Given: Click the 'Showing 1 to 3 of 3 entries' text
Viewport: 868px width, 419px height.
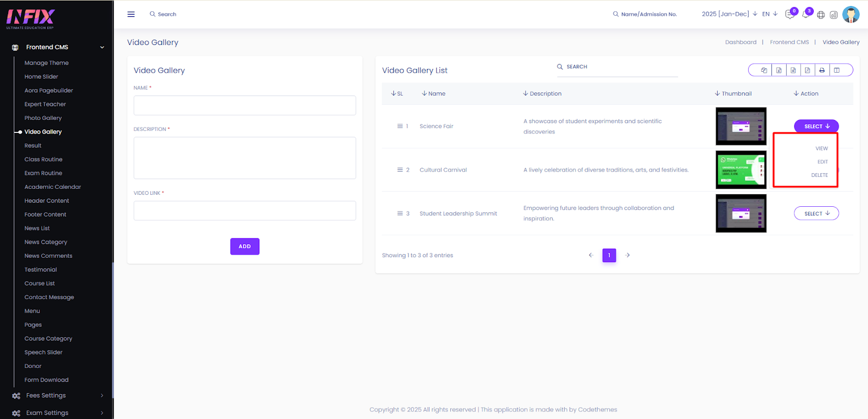Looking at the screenshot, I should 417,255.
